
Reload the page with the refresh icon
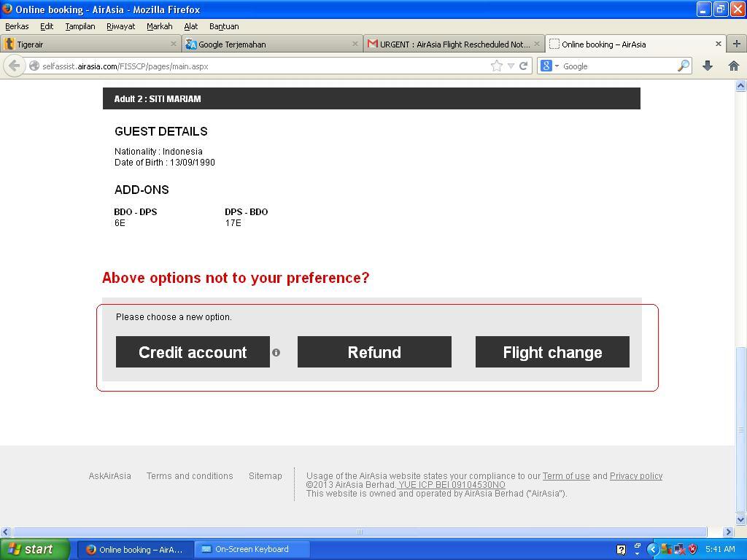(x=523, y=66)
